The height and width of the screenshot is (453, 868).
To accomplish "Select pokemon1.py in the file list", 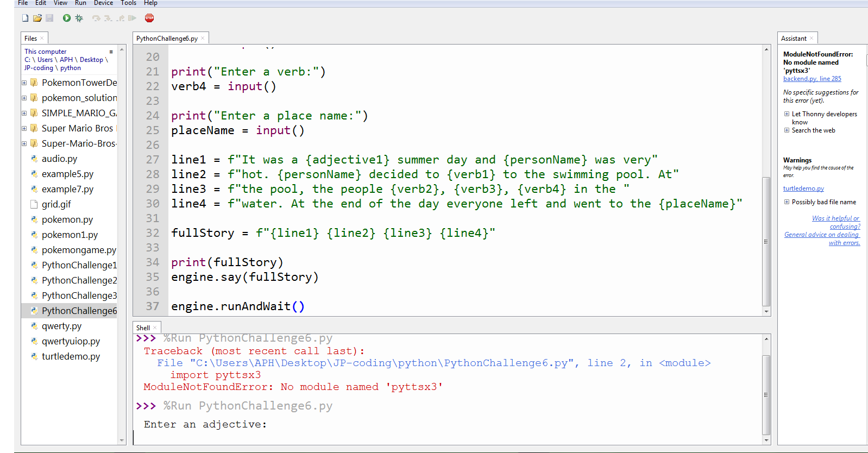I will [70, 235].
